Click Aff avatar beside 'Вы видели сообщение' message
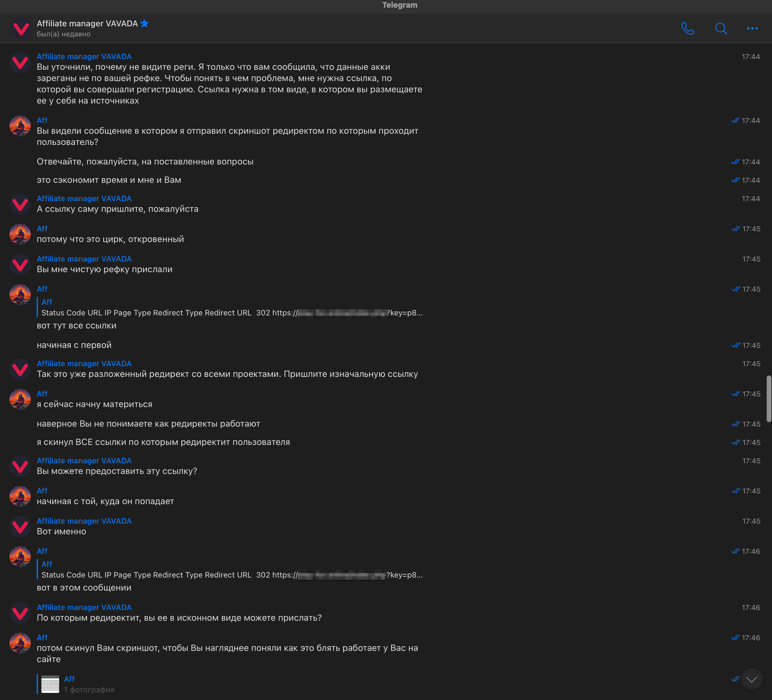 (x=20, y=126)
